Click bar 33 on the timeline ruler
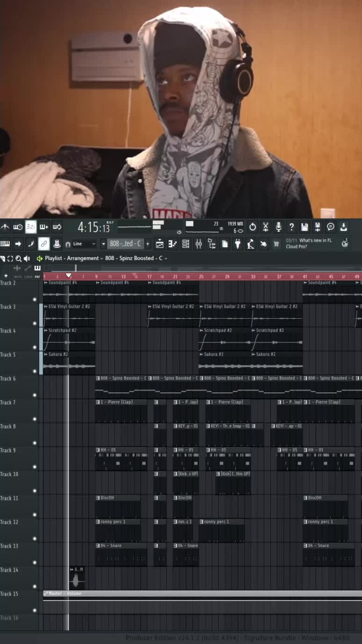 (253, 277)
